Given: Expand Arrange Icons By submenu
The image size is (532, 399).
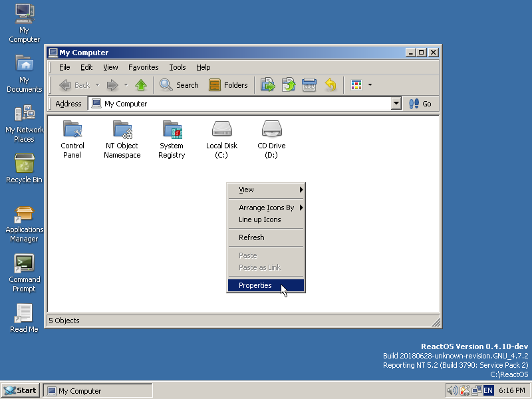Looking at the screenshot, I should 266,207.
